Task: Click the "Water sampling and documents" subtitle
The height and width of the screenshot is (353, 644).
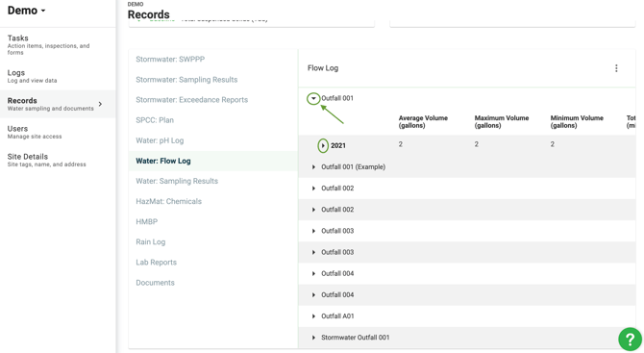Action: (51, 109)
